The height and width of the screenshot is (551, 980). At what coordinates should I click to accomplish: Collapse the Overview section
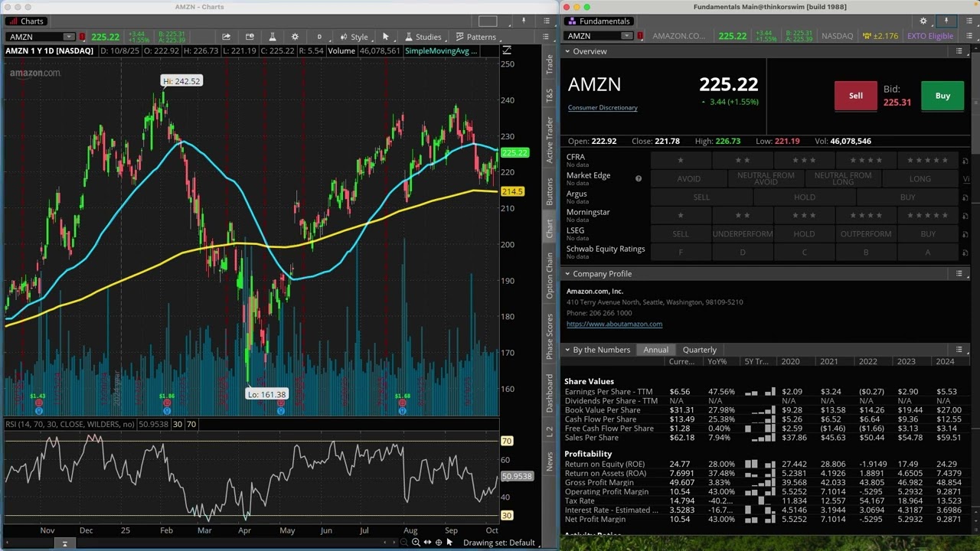tap(567, 51)
